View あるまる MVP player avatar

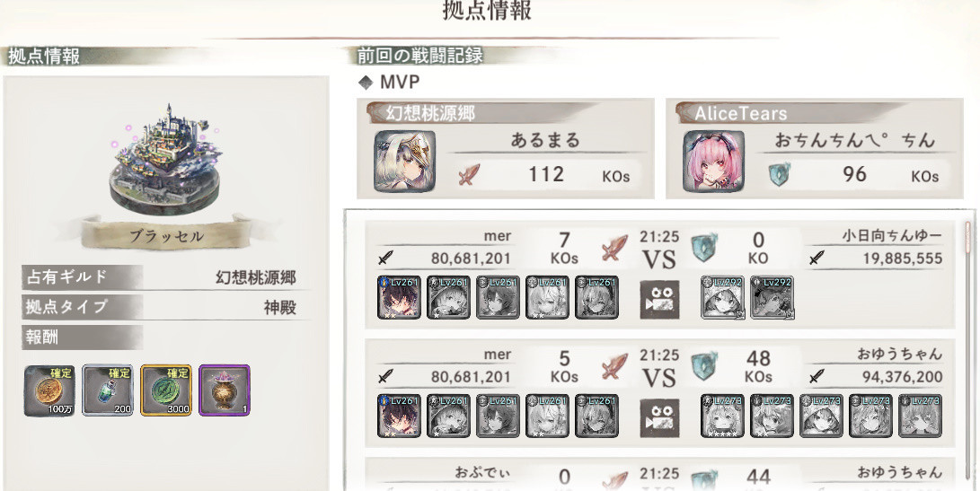[404, 162]
